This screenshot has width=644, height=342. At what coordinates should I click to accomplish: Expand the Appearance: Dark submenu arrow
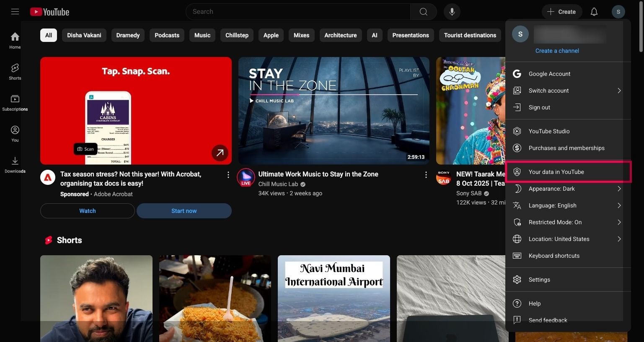coord(619,189)
